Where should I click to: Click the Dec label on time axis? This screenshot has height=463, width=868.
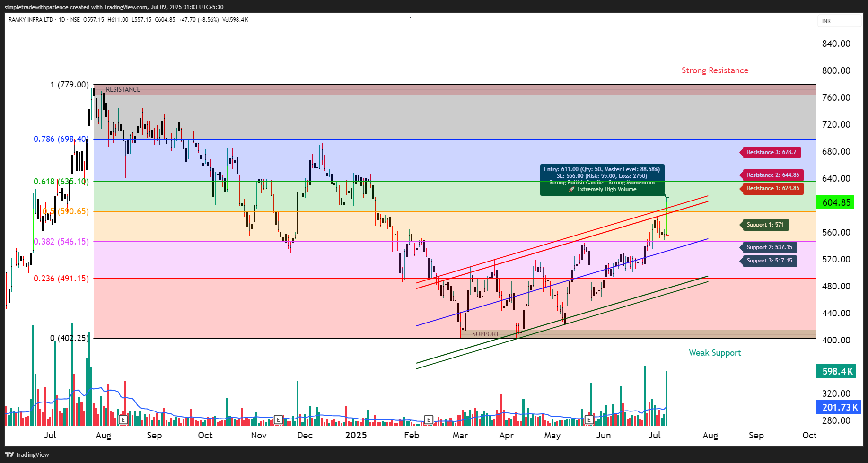[305, 435]
